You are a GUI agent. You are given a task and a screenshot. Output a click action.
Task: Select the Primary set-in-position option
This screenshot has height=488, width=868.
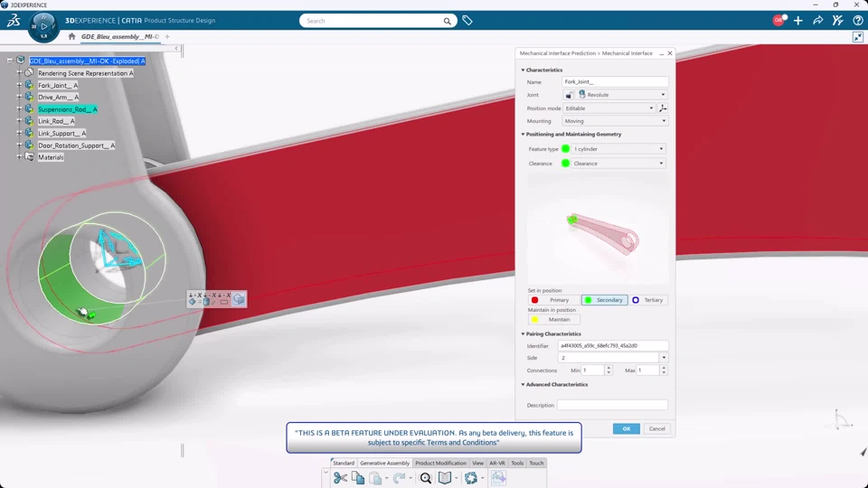point(553,300)
